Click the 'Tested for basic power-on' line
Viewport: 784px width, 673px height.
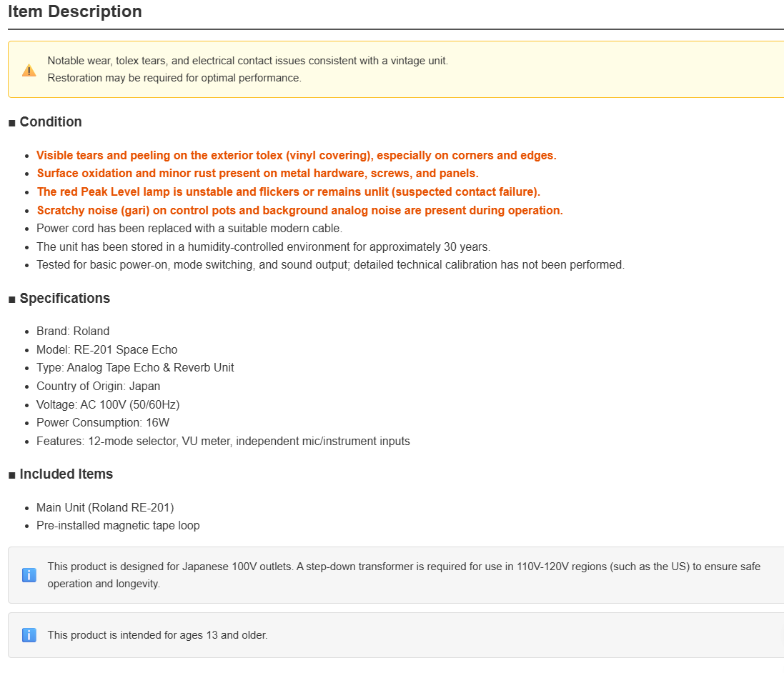(x=330, y=265)
